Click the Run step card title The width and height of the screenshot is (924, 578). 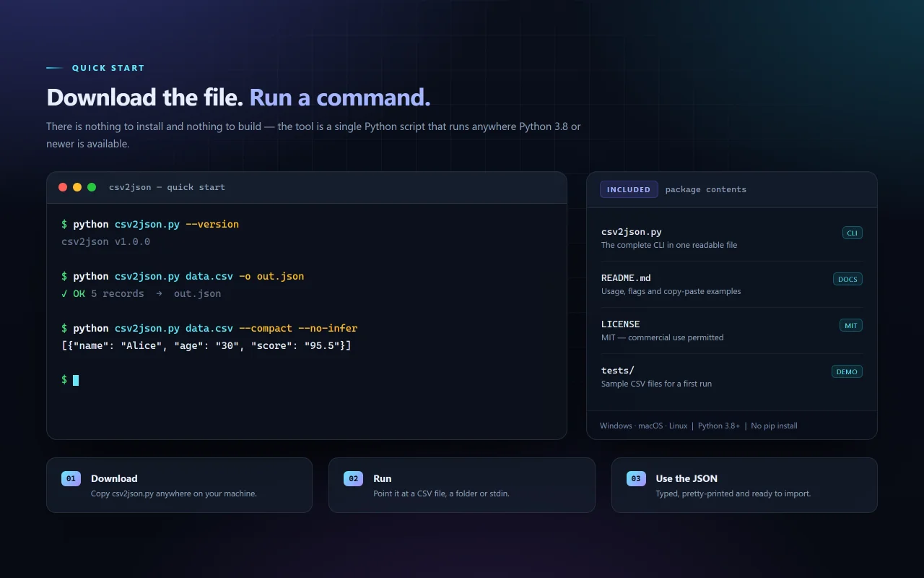pos(383,478)
